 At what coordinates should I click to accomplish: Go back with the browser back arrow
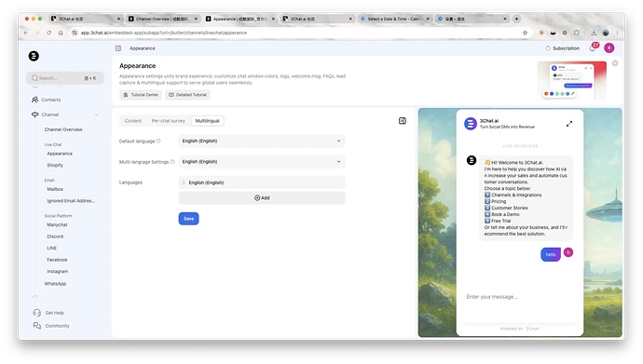coord(26,33)
